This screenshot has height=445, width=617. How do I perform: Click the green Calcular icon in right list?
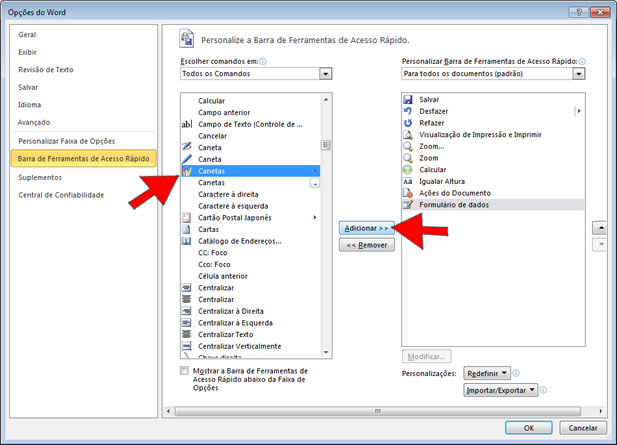tap(408, 170)
